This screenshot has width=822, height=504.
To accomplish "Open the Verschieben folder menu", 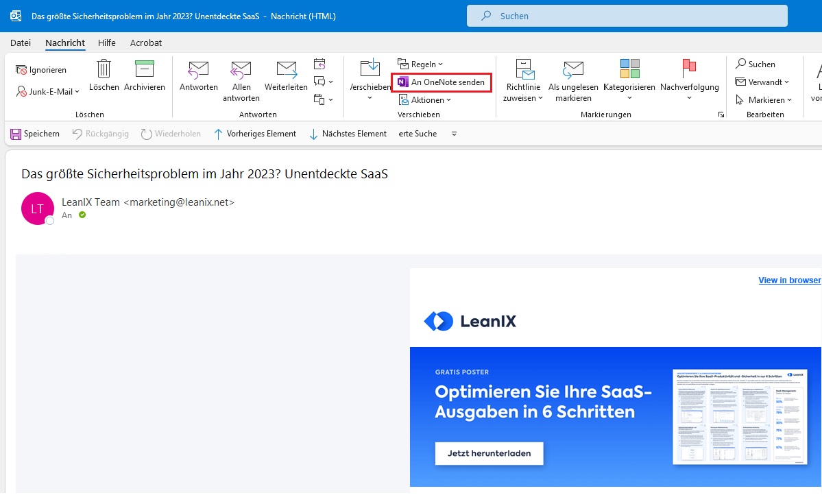I will [x=370, y=80].
